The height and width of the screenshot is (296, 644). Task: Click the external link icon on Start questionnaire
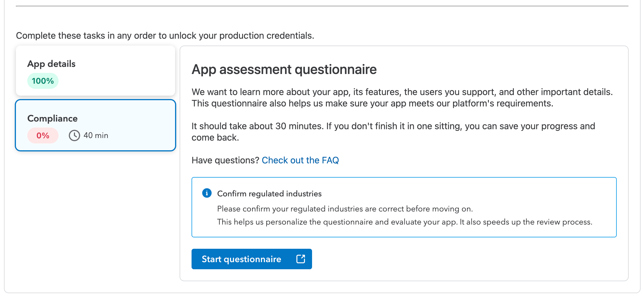point(300,259)
